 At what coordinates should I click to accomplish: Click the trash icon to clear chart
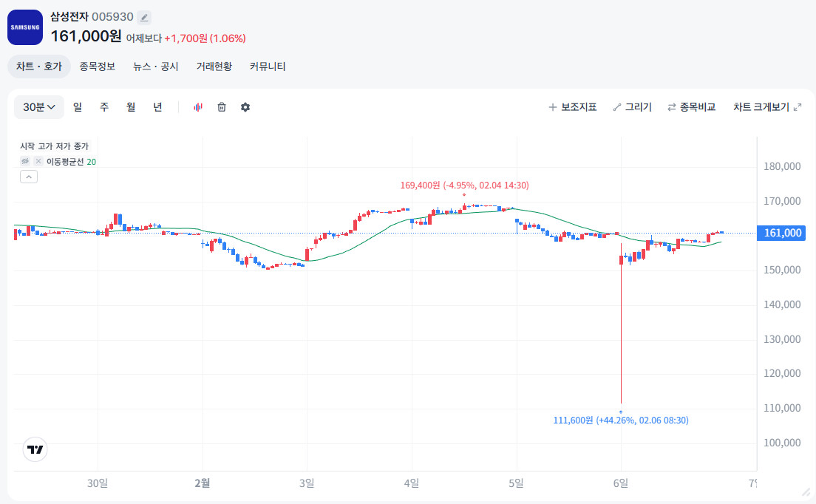tap(222, 107)
